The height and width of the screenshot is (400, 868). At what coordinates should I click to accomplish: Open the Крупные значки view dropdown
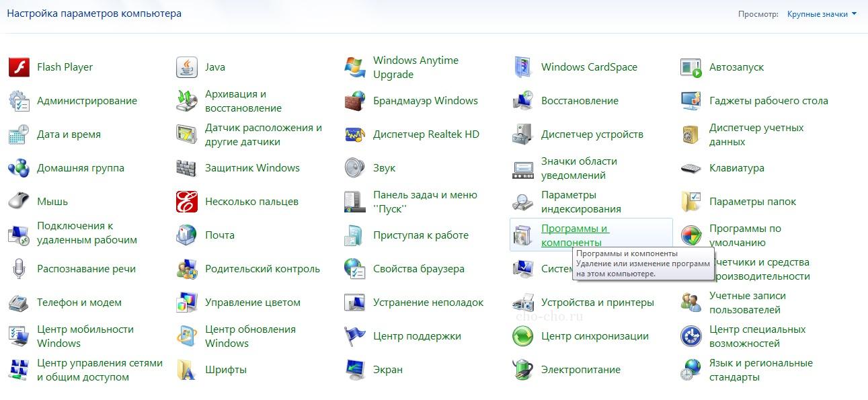pos(822,14)
